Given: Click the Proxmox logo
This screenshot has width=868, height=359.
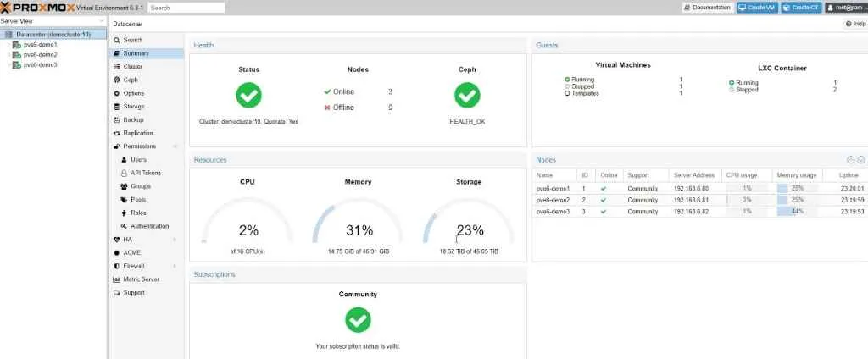Looking at the screenshot, I should [37, 8].
